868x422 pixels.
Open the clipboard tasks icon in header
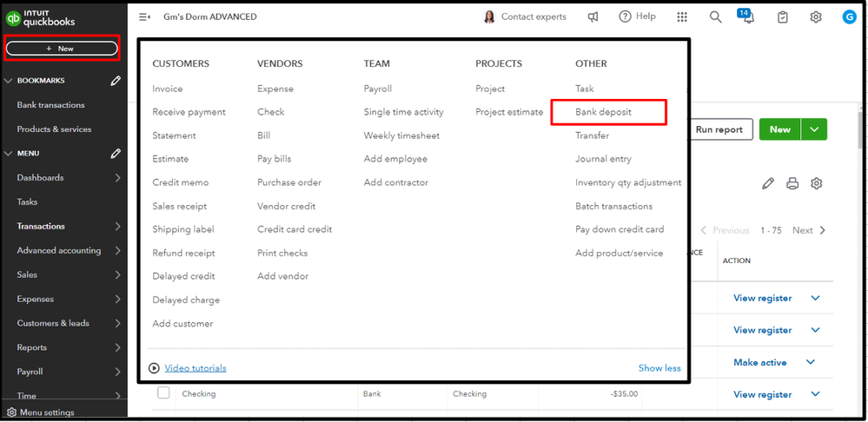point(782,17)
